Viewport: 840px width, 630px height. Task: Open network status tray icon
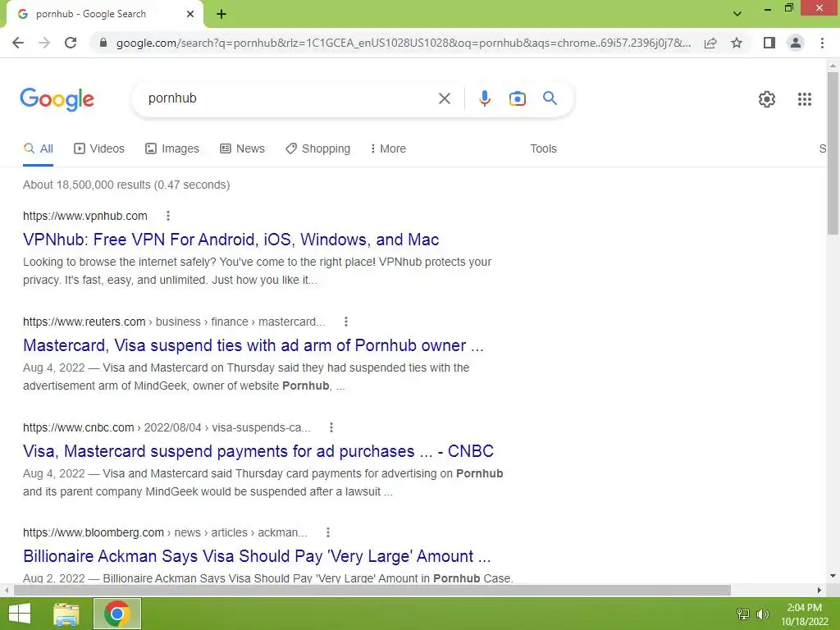coord(742,614)
